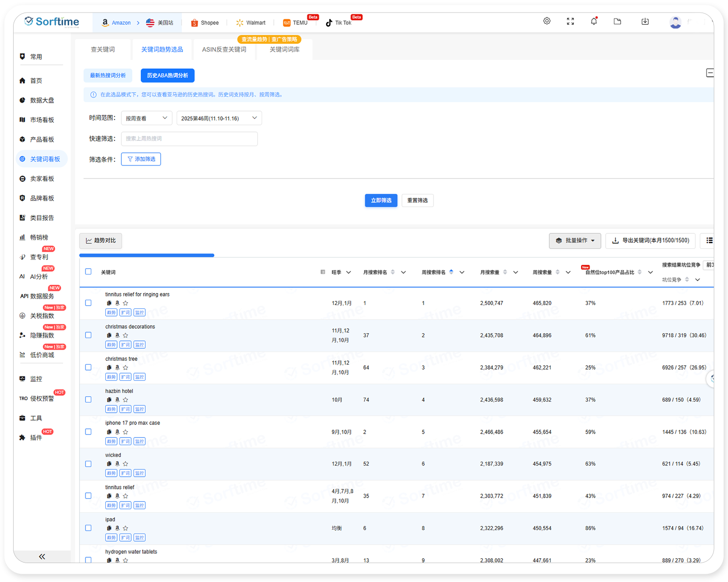The height and width of the screenshot is (582, 728).
Task: Check the 'hazbin hotel' row checkbox
Action: point(88,400)
